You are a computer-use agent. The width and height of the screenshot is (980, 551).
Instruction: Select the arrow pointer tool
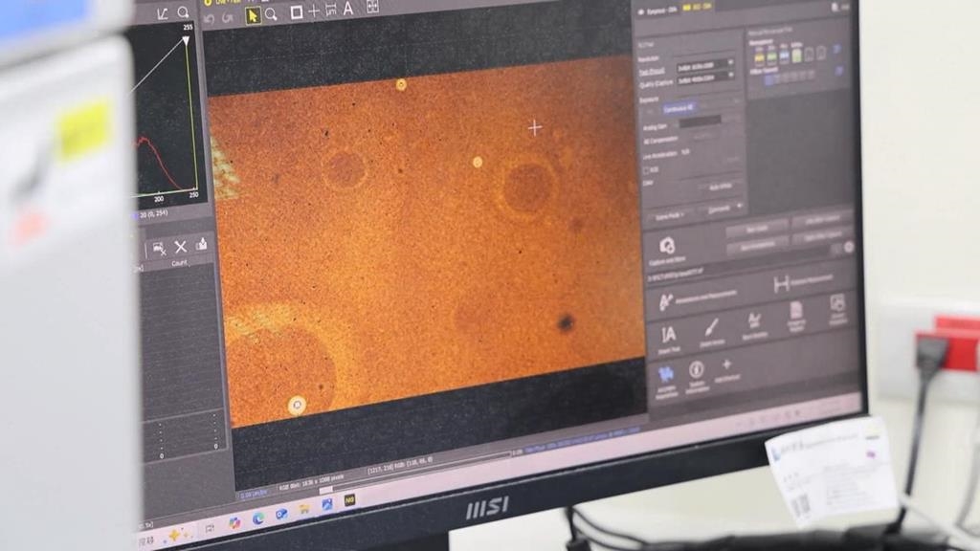(x=253, y=14)
